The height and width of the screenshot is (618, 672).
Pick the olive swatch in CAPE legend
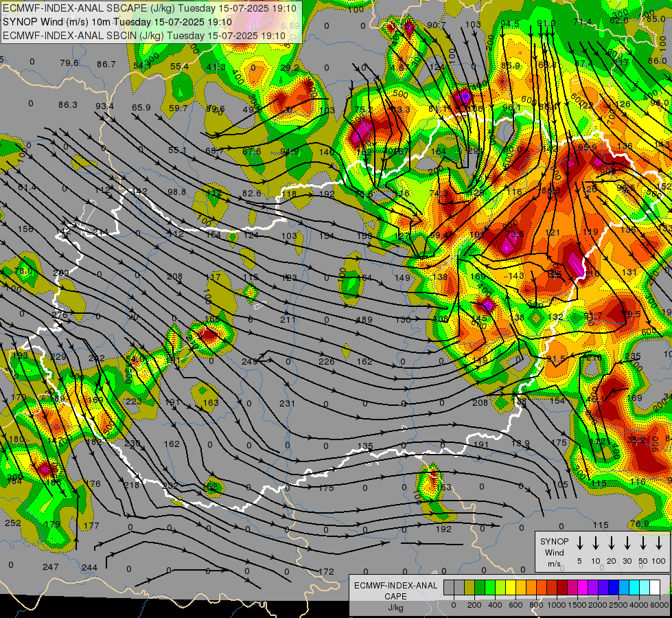click(x=470, y=587)
